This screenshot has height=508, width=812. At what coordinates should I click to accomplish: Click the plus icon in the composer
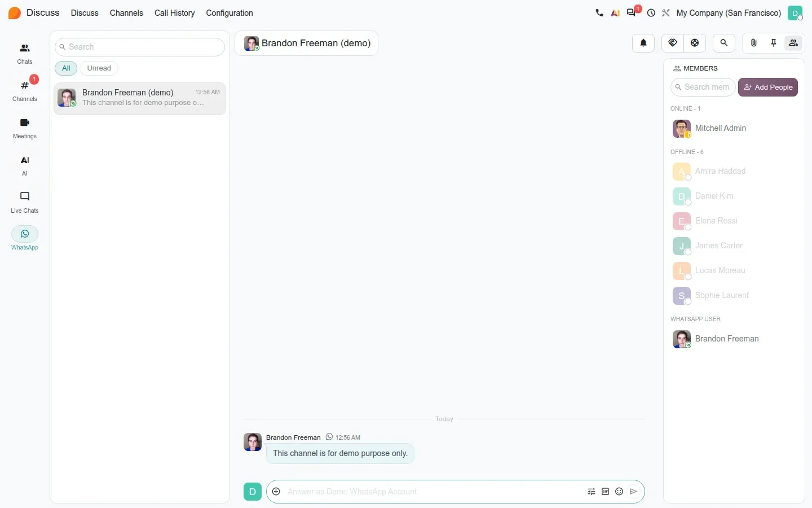(276, 492)
